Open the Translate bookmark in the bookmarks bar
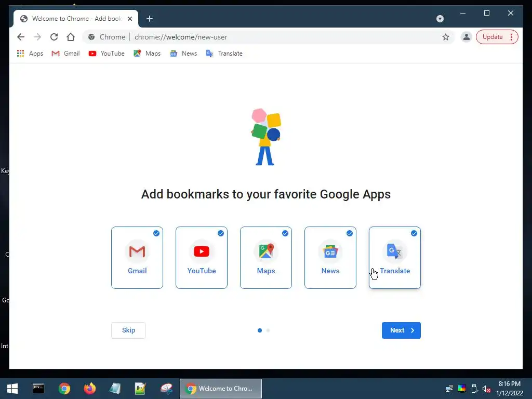Viewport: 532px width, 399px height. (x=224, y=54)
